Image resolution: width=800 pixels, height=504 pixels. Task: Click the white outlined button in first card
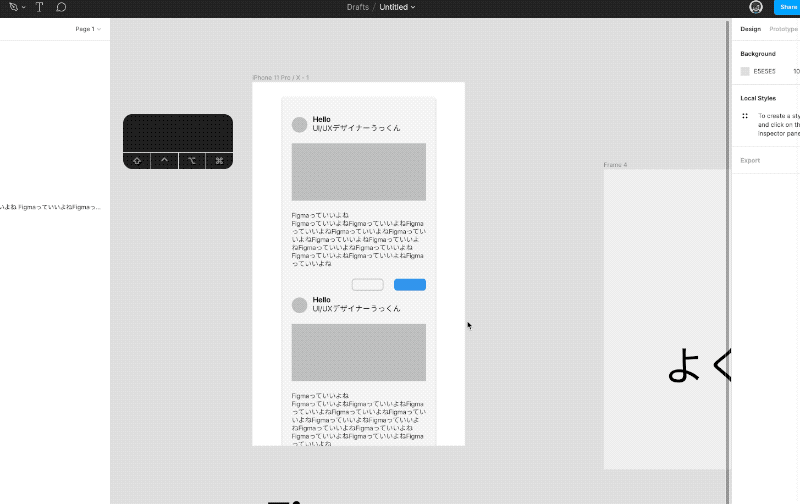click(367, 285)
